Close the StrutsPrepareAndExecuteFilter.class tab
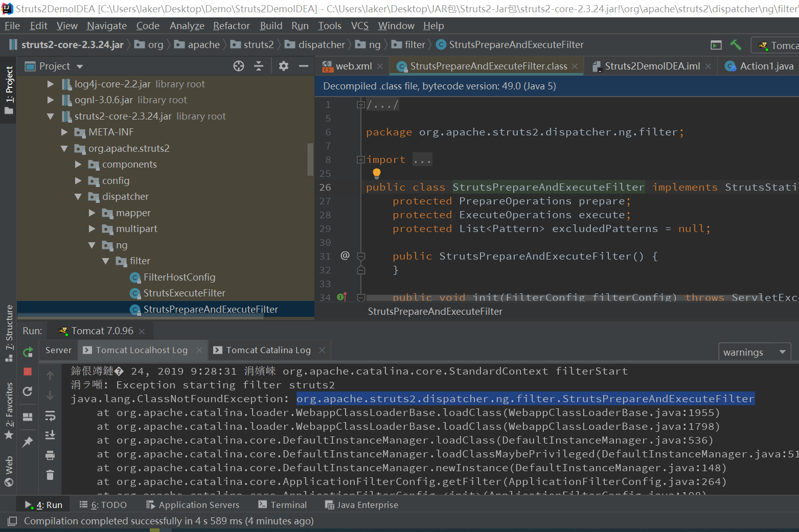Image resolution: width=799 pixels, height=532 pixels. point(575,66)
